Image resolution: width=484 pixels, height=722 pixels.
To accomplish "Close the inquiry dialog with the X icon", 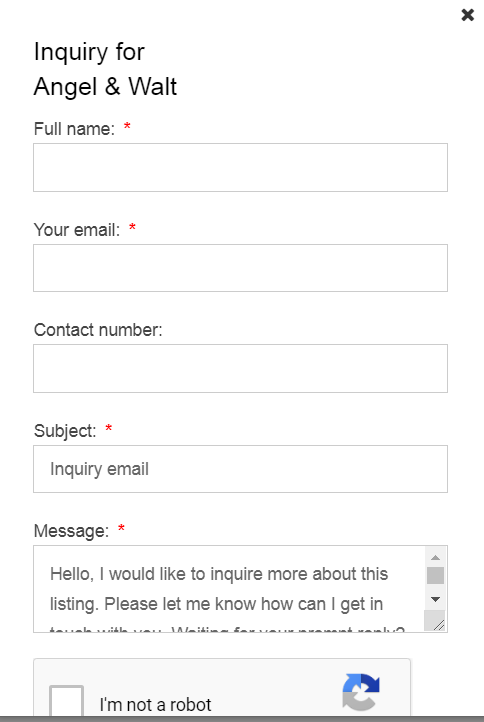I will [467, 15].
